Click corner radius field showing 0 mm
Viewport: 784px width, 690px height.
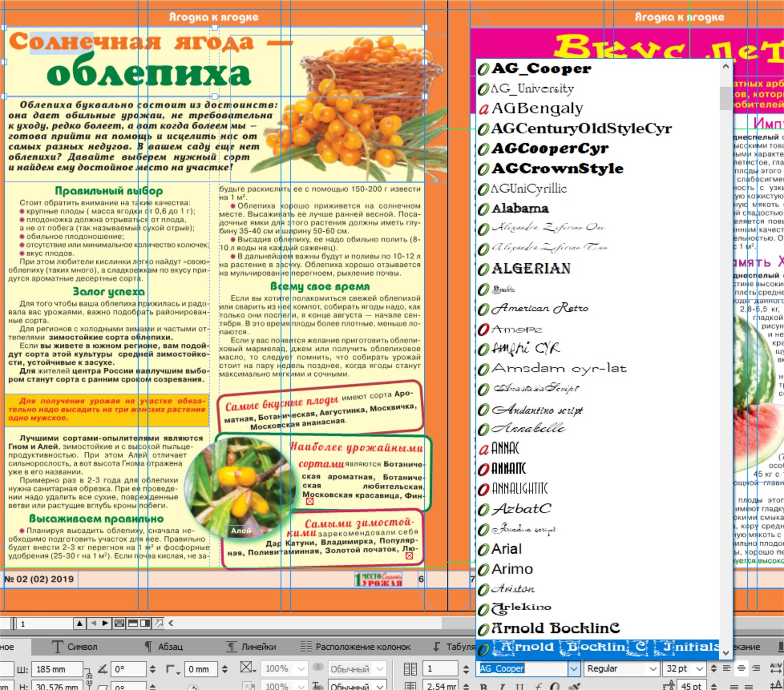201,669
